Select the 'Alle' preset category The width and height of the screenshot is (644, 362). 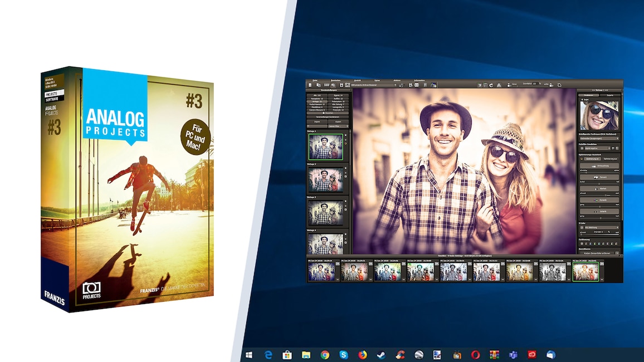point(317,96)
